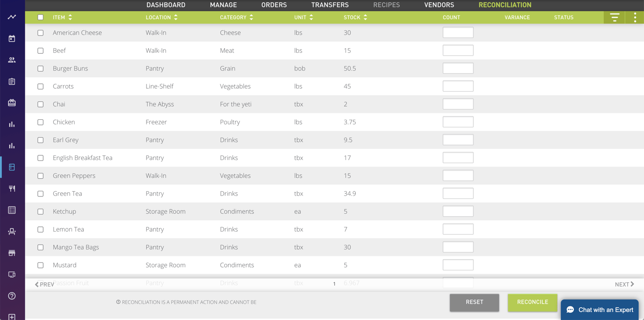Viewport: 644px width, 320px height.
Task: Click the Reset button
Action: [474, 302]
